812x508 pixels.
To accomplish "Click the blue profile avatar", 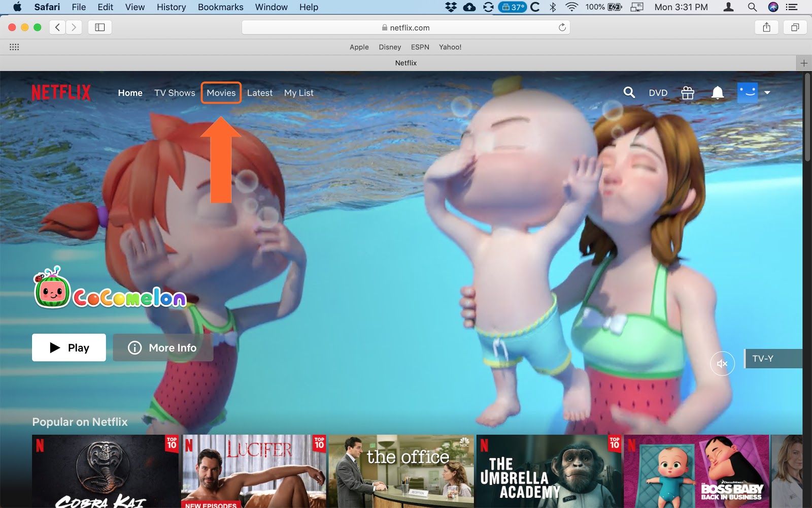I will 748,92.
